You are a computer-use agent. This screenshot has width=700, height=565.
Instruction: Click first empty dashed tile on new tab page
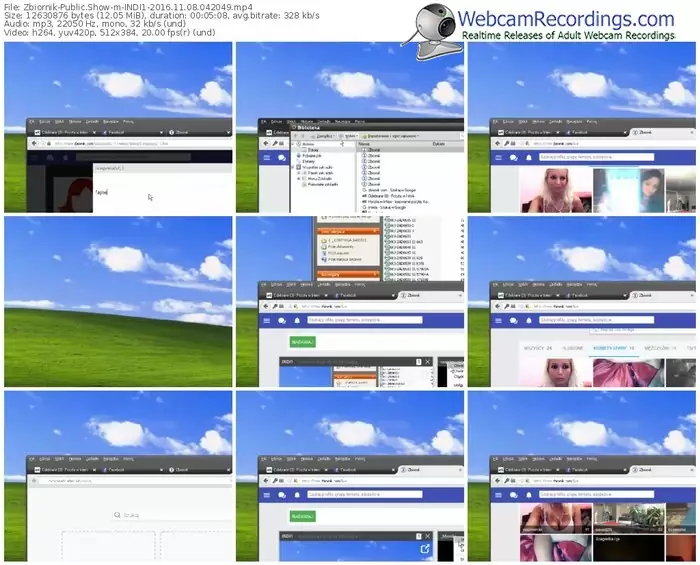(x=108, y=545)
